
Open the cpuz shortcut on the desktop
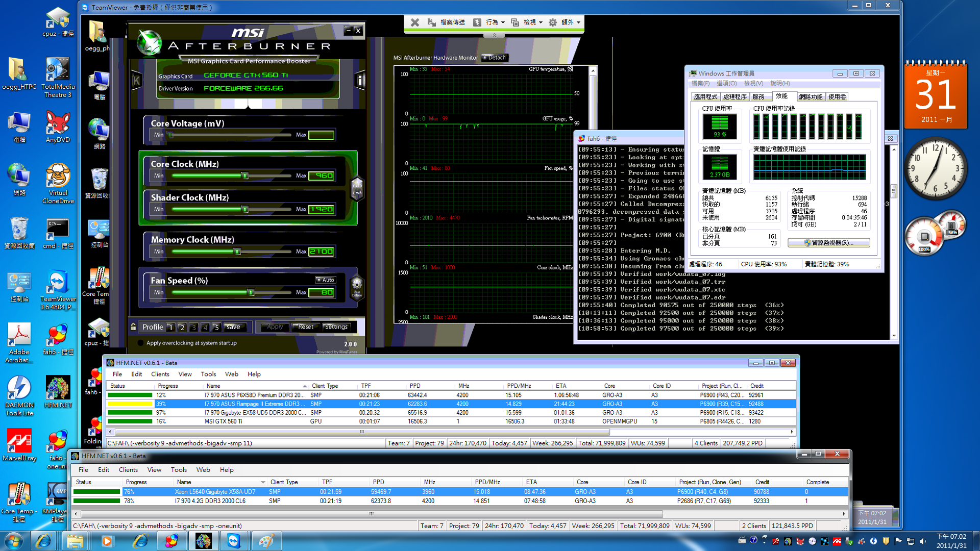tap(58, 22)
